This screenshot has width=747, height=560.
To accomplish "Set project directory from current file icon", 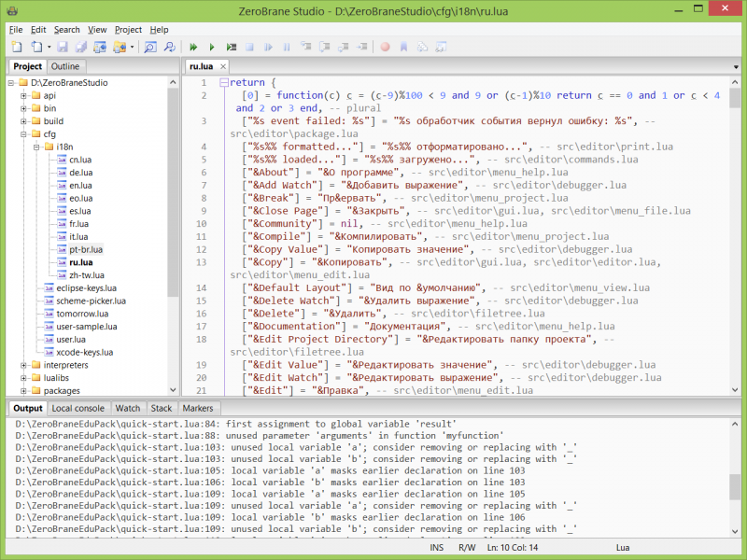I will click(x=100, y=47).
